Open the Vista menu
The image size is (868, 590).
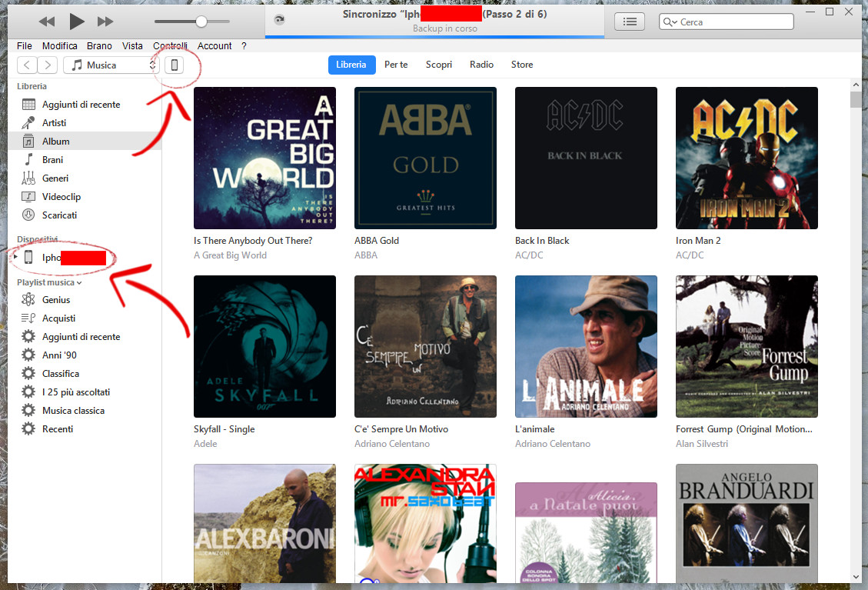click(132, 46)
